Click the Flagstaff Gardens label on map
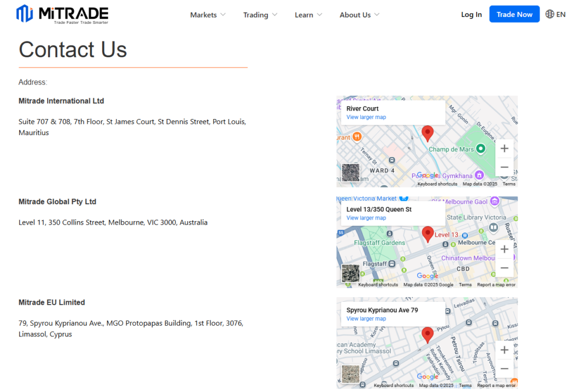Viewport: 581px width, 392px height. point(380,243)
